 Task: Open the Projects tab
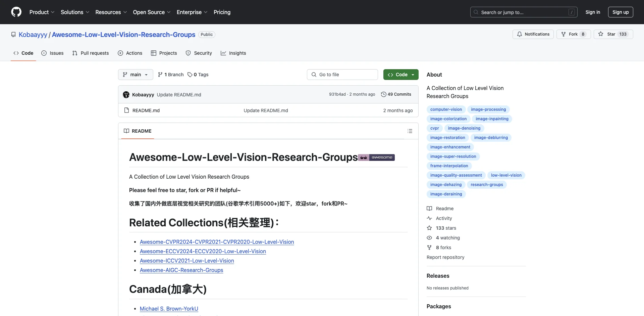(164, 53)
